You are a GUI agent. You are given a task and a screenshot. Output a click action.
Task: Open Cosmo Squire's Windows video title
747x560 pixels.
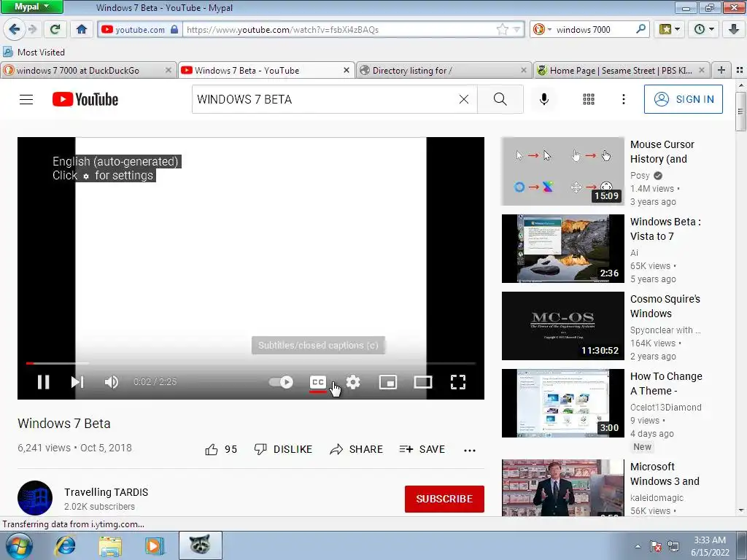[x=665, y=306]
